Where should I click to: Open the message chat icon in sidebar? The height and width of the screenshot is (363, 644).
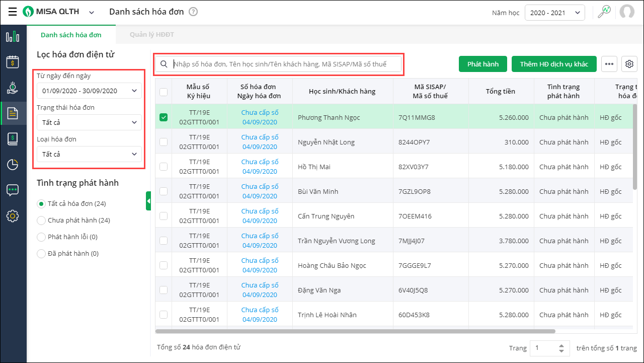(13, 190)
